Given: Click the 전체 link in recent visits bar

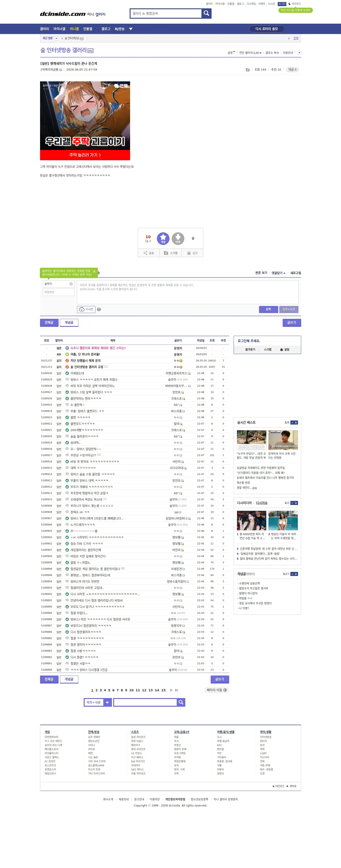Looking at the screenshot, I should (x=296, y=38).
